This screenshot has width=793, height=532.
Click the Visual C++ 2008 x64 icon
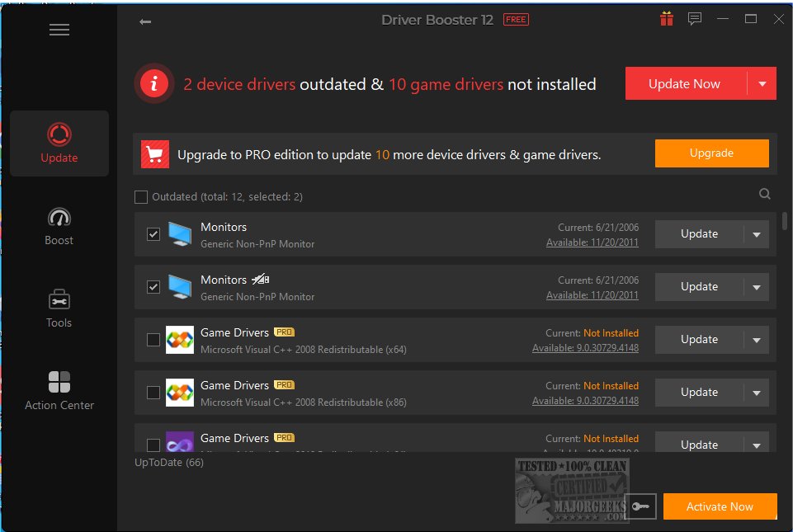(180, 339)
